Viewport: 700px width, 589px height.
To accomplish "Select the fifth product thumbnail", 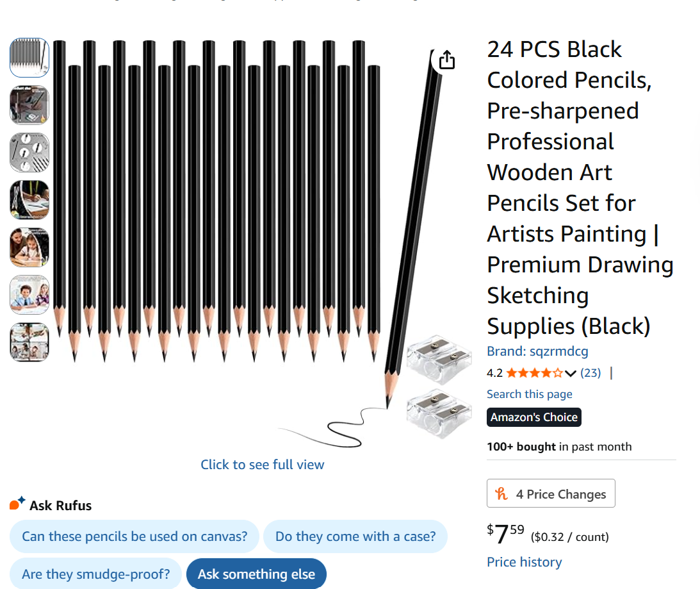I will coord(29,247).
